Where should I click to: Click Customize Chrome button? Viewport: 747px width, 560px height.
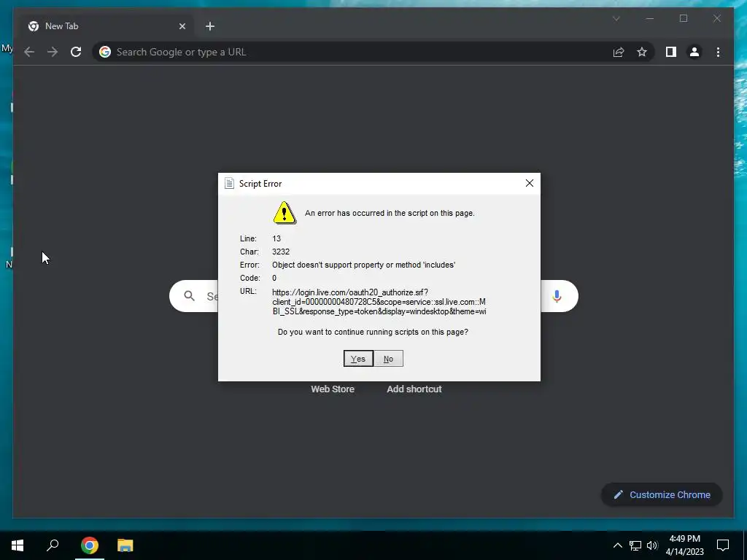click(662, 495)
